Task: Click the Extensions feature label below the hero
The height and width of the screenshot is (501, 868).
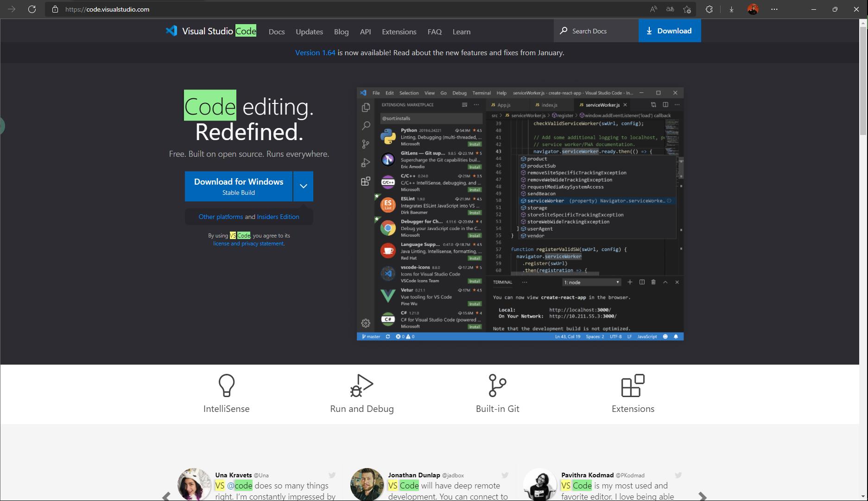Action: [633, 409]
